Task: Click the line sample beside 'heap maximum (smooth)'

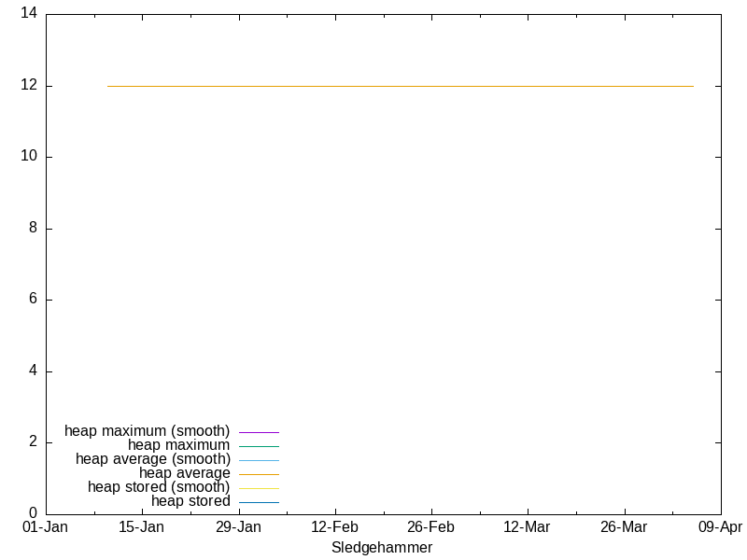Action: coord(259,432)
